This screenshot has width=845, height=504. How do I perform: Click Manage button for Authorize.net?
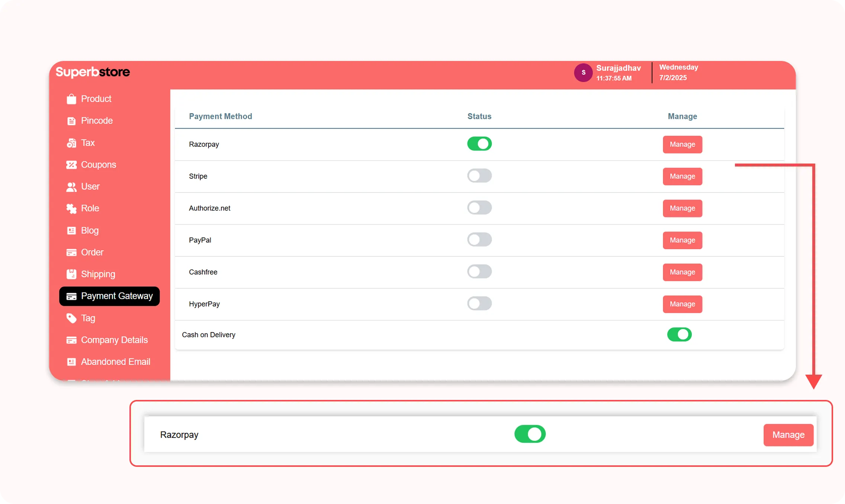682,208
